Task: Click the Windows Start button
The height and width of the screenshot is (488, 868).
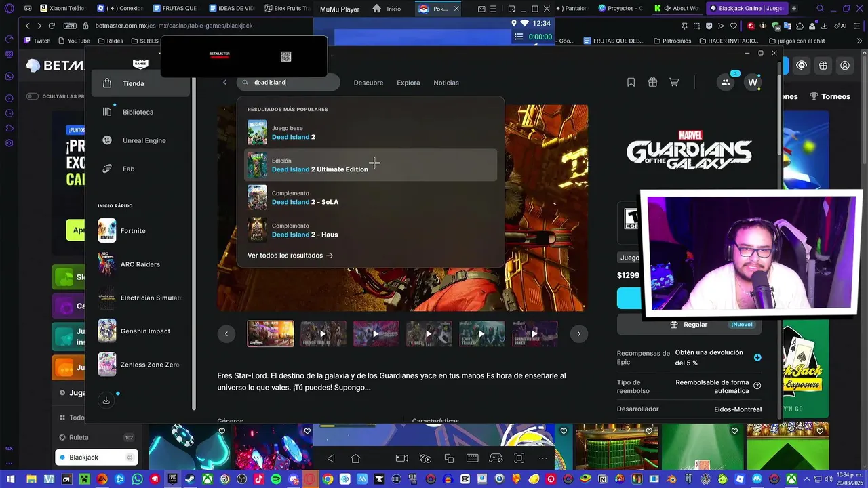Action: [10, 479]
